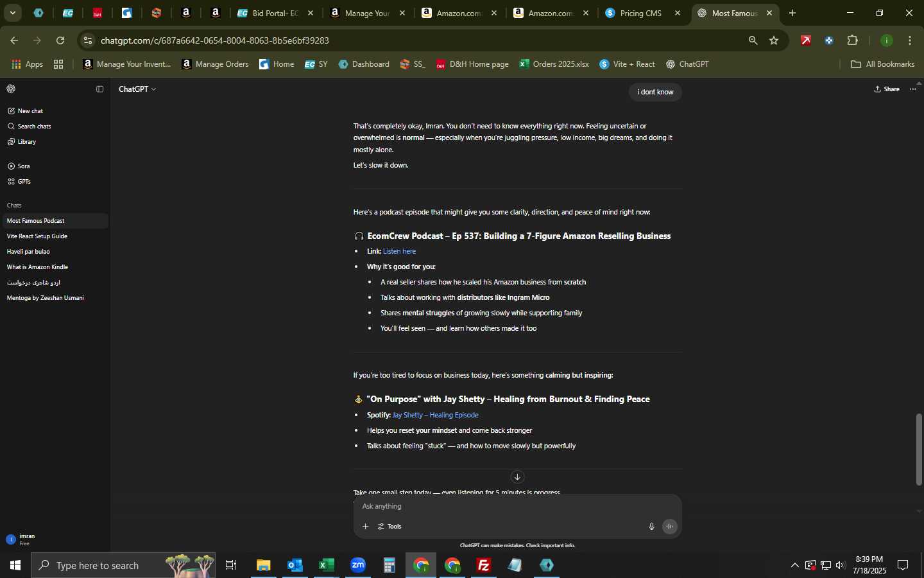924x578 pixels.
Task: Click the plus attach icon in composer
Action: pyautogui.click(x=365, y=527)
